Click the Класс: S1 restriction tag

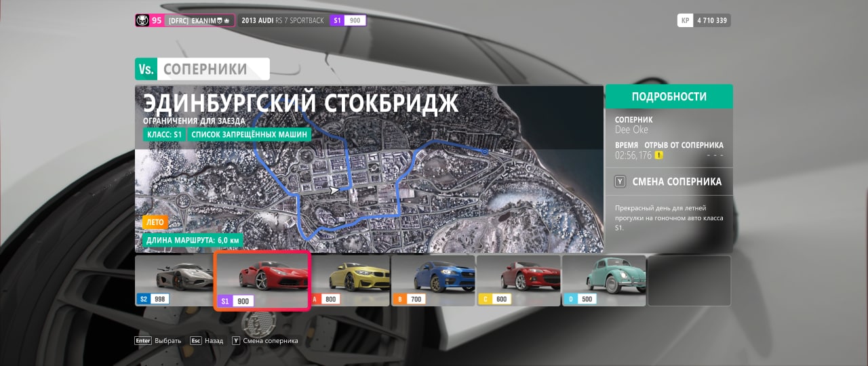(x=164, y=134)
